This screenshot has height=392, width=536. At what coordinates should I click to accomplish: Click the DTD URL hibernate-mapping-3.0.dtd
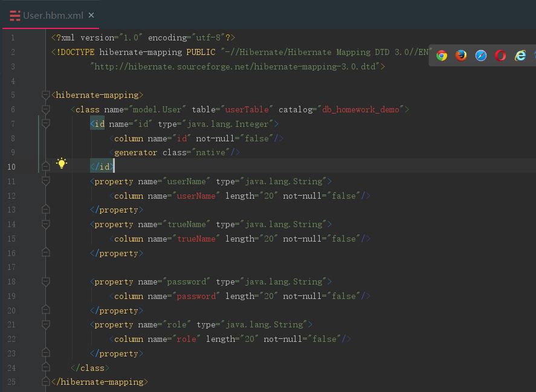tap(235, 66)
